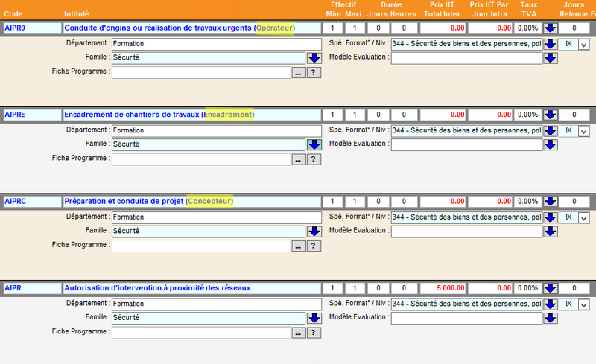
Task: Open the IX level dropdown for AIPR
Action: (583, 305)
